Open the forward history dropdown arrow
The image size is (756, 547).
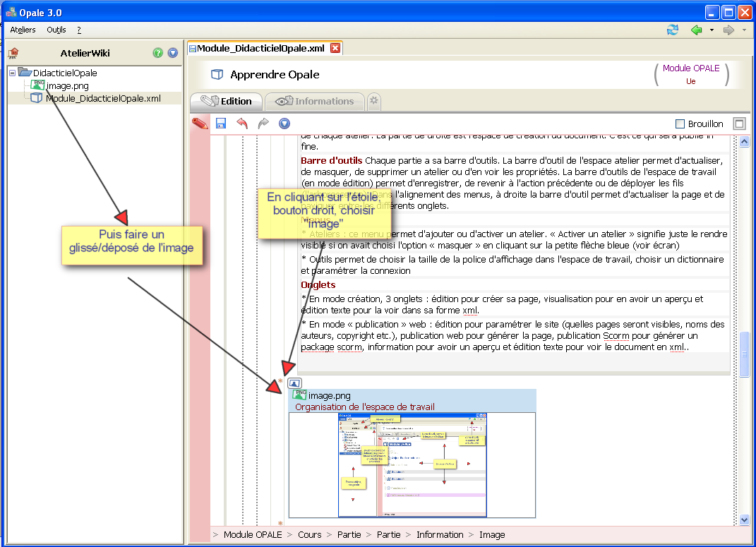click(x=744, y=30)
